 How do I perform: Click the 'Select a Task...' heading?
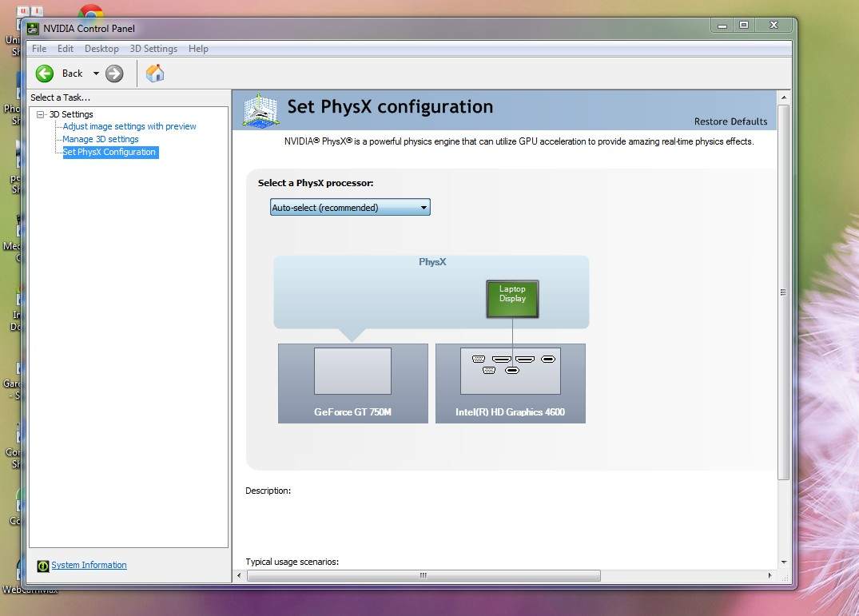tap(60, 97)
